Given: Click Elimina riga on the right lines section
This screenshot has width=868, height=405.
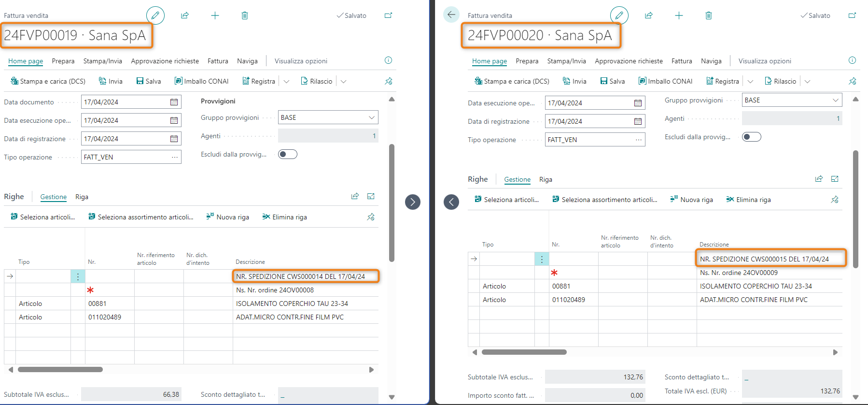Looking at the screenshot, I should 749,200.
